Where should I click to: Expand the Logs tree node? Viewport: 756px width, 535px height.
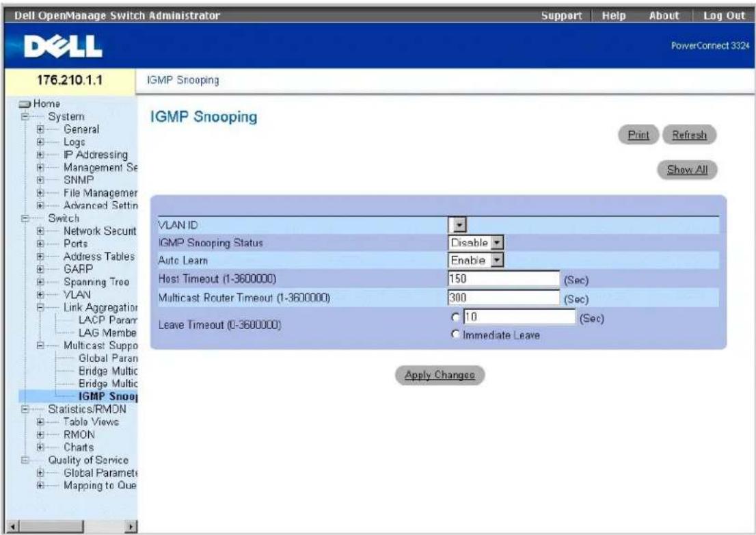click(x=40, y=142)
